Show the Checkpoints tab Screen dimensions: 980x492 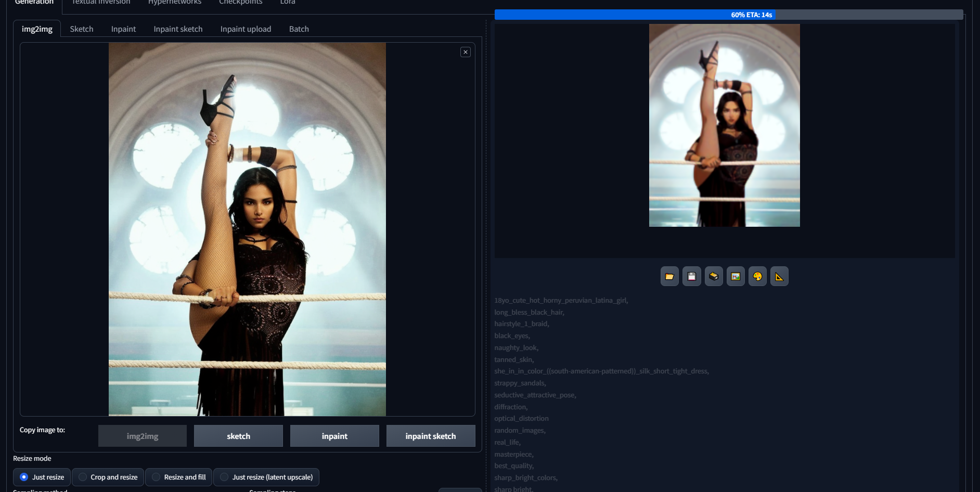tap(241, 3)
